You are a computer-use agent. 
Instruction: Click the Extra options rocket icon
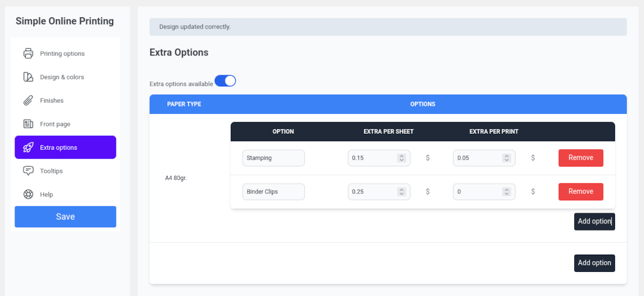28,147
